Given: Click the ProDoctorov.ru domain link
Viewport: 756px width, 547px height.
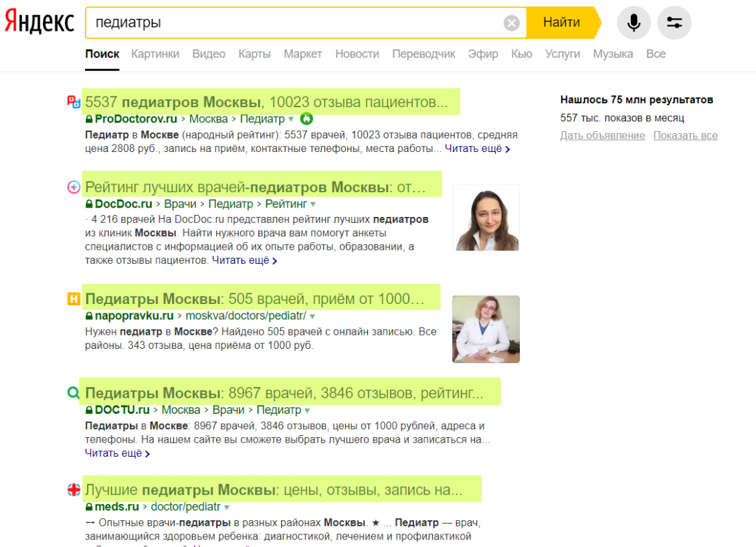Looking at the screenshot, I should tap(136, 119).
